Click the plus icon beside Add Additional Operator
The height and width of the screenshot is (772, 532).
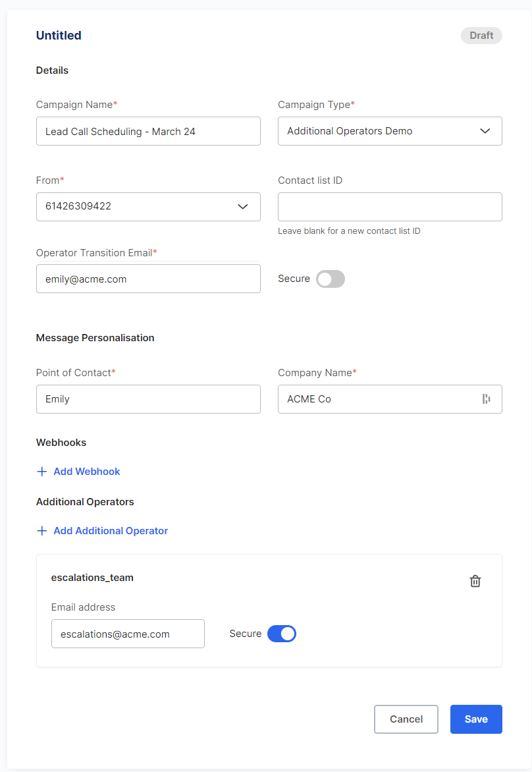42,531
